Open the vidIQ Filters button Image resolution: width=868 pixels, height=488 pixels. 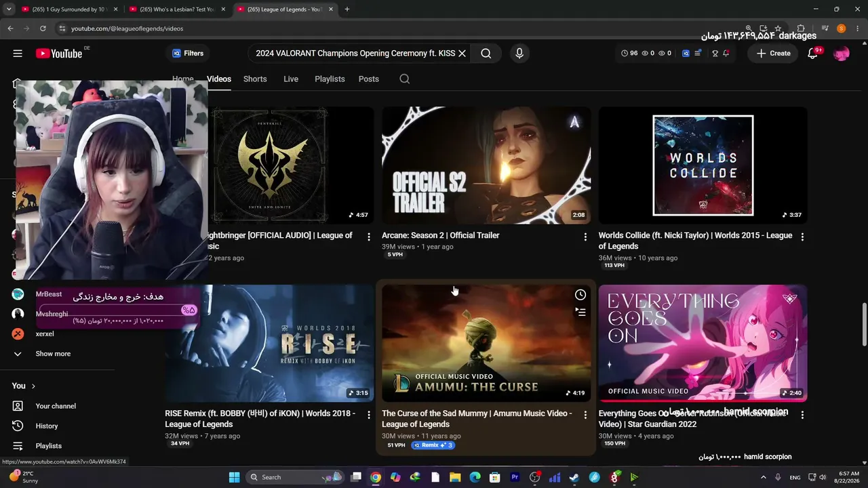pyautogui.click(x=188, y=54)
